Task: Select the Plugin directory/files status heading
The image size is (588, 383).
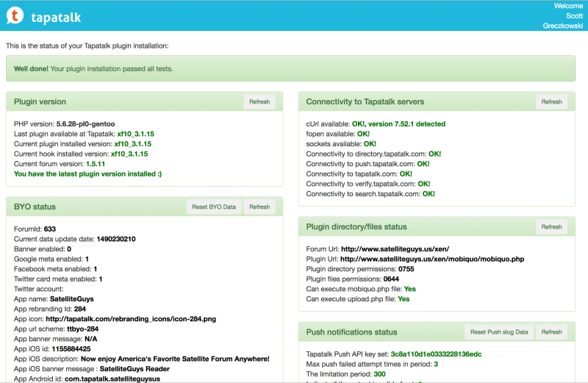Action: click(x=356, y=226)
